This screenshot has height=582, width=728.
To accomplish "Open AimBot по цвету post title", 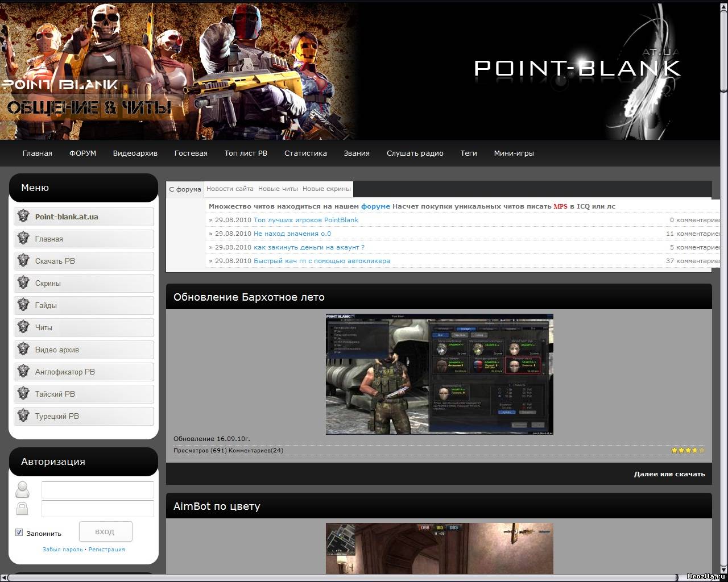I will click(217, 506).
